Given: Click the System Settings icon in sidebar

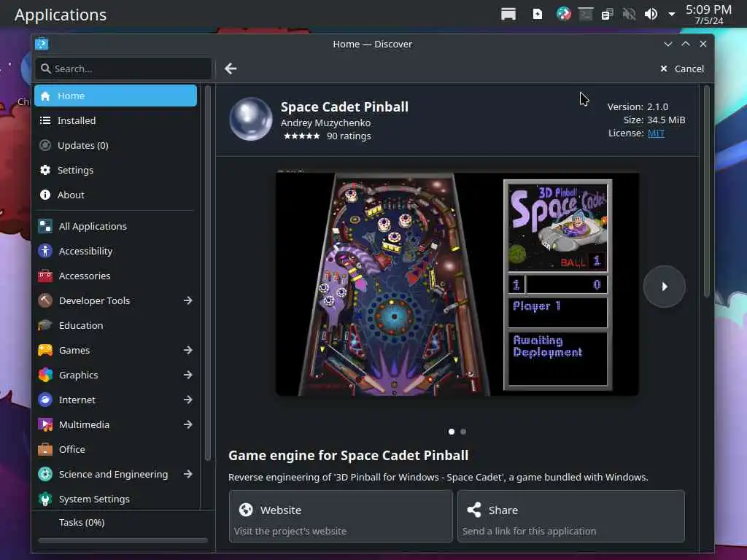Looking at the screenshot, I should coord(45,499).
